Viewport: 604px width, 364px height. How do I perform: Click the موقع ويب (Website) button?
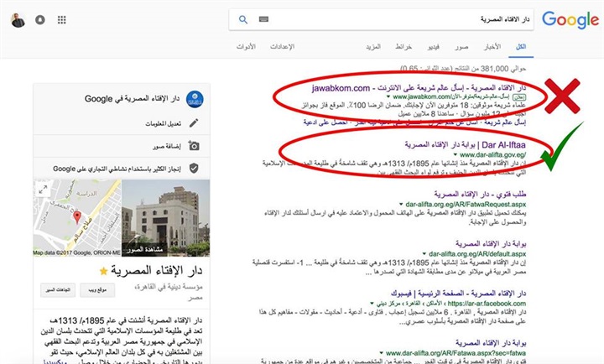(97, 289)
